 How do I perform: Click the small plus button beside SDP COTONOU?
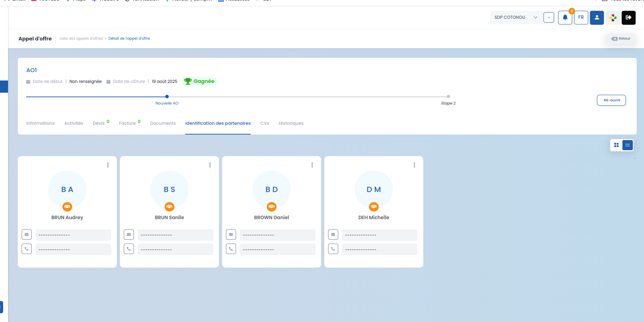pyautogui.click(x=549, y=17)
